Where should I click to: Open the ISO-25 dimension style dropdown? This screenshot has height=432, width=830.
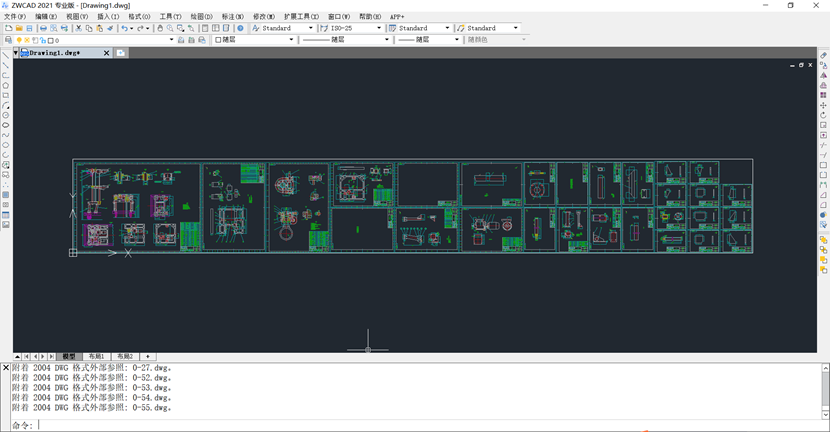click(379, 28)
